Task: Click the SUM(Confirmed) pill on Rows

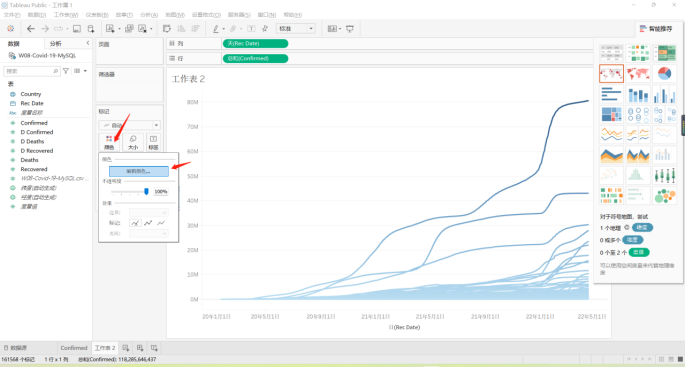Action: [256, 58]
